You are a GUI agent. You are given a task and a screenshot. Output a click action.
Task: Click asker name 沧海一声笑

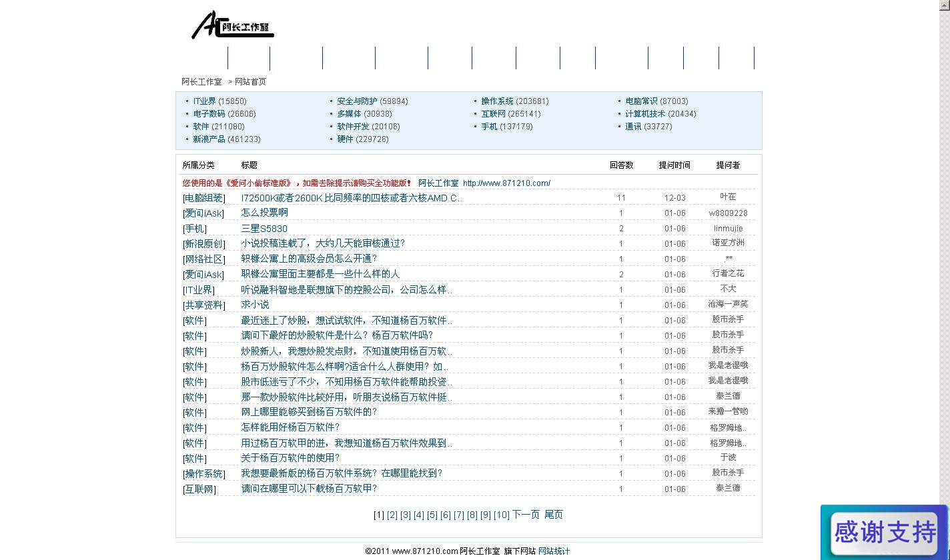728,304
